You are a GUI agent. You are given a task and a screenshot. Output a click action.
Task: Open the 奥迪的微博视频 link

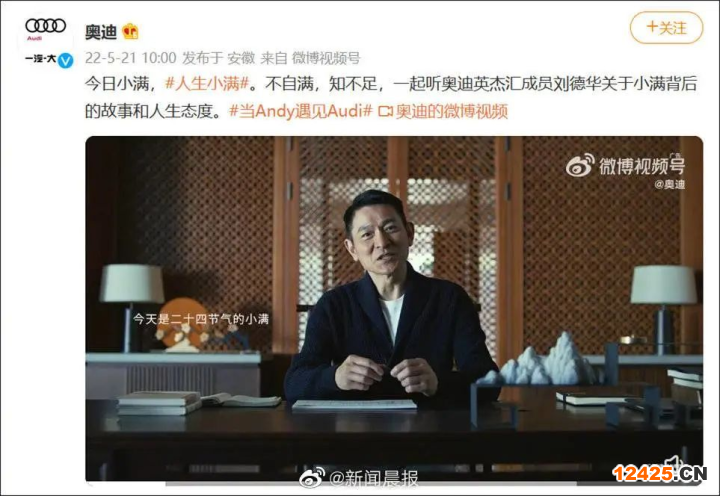tap(452, 111)
